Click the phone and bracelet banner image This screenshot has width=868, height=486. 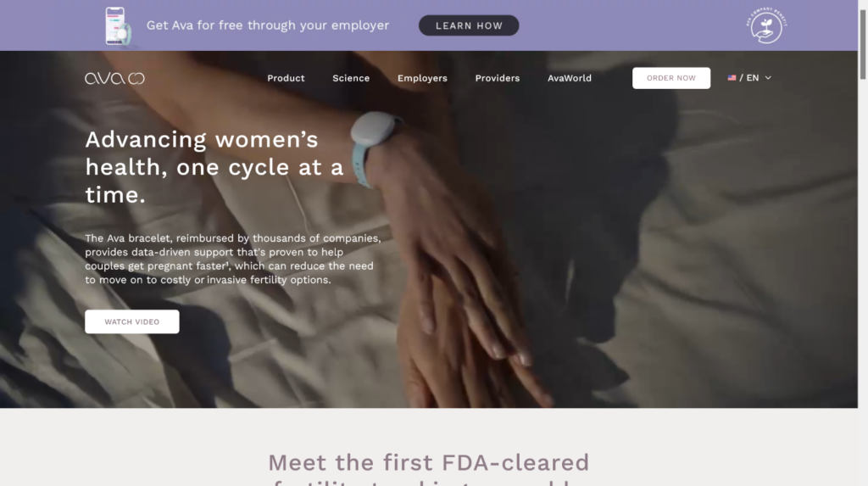[119, 26]
